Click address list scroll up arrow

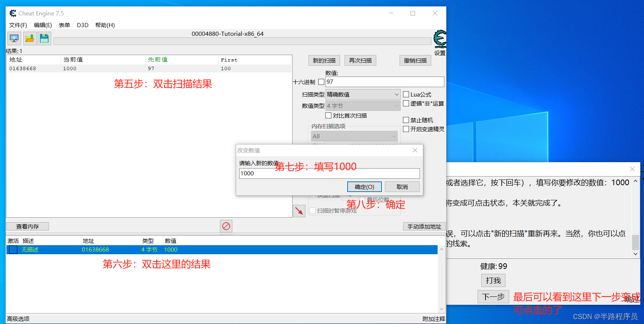(442, 249)
